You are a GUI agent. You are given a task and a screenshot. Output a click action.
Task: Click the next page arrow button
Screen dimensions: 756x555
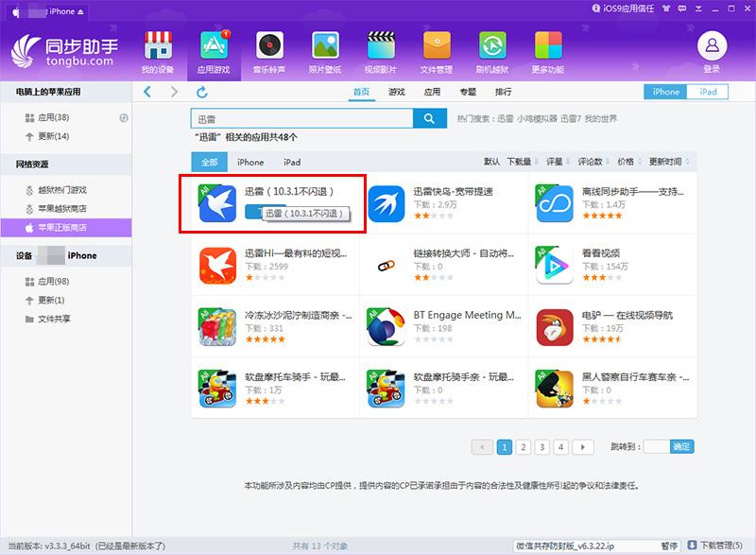582,447
